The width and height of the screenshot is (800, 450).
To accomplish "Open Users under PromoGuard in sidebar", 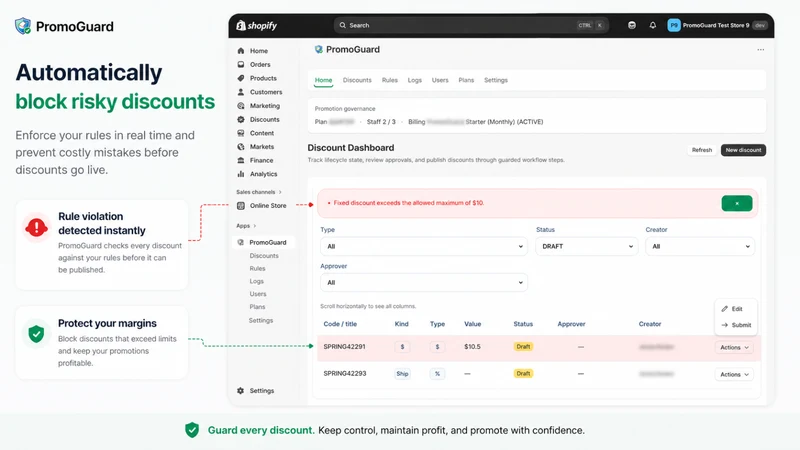I will (x=258, y=294).
